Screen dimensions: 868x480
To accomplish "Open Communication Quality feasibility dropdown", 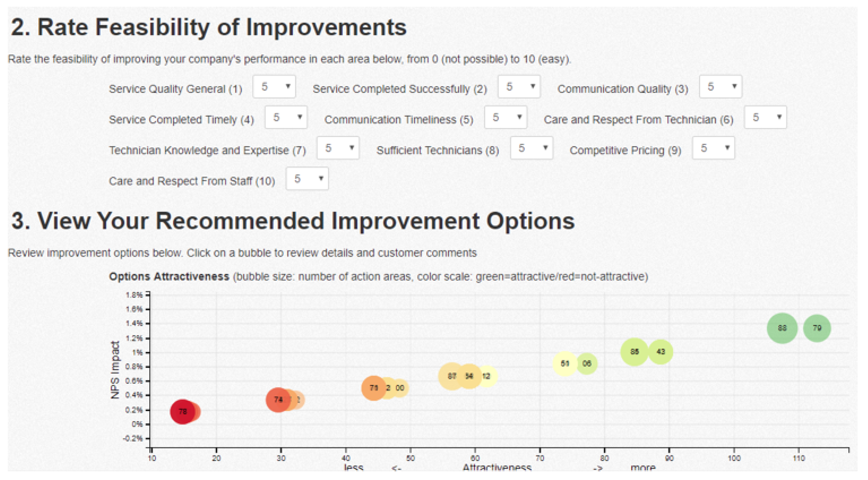I will tap(720, 87).
